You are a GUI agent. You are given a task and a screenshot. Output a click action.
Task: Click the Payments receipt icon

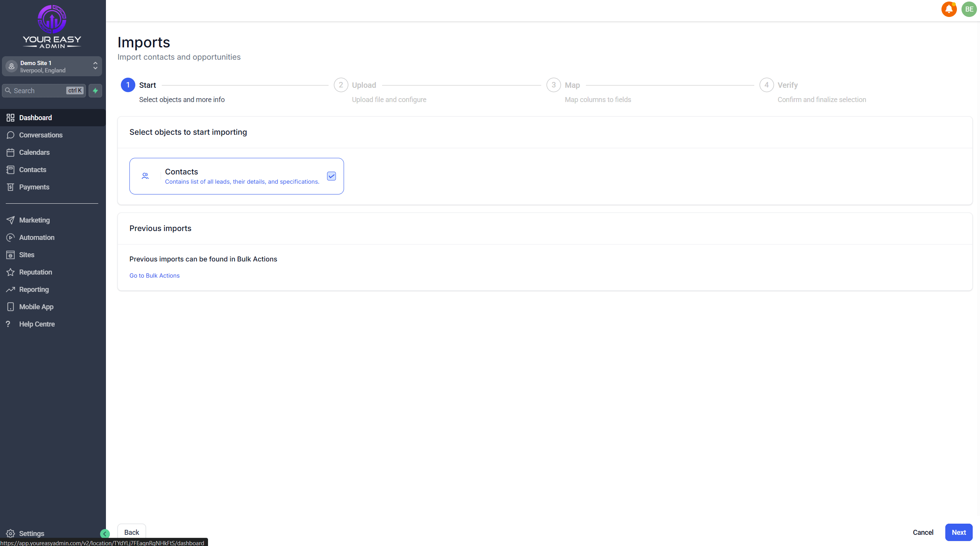[x=10, y=187]
